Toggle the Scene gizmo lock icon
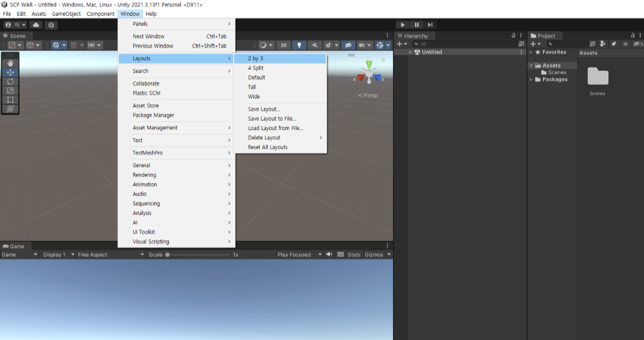Image resolution: width=644 pixels, height=340 pixels. 383,60
